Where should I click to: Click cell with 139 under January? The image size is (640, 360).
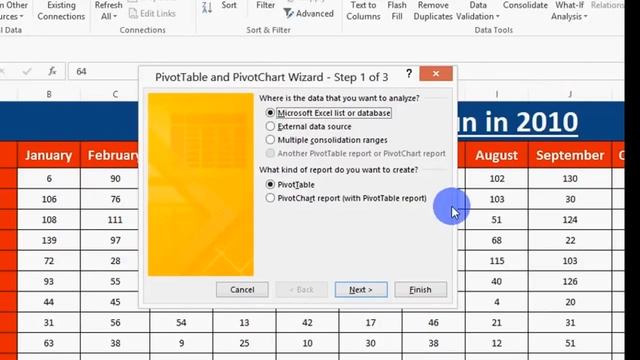tap(49, 240)
